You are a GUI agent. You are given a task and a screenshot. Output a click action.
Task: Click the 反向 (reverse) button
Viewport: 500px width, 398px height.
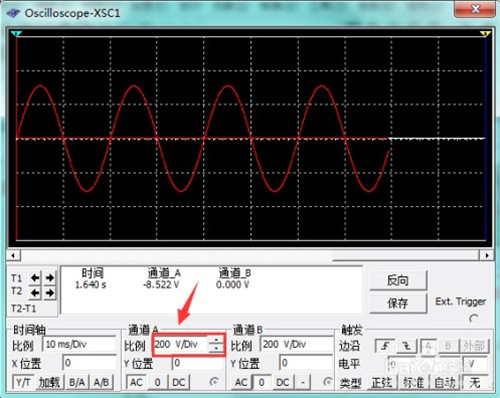coord(398,280)
